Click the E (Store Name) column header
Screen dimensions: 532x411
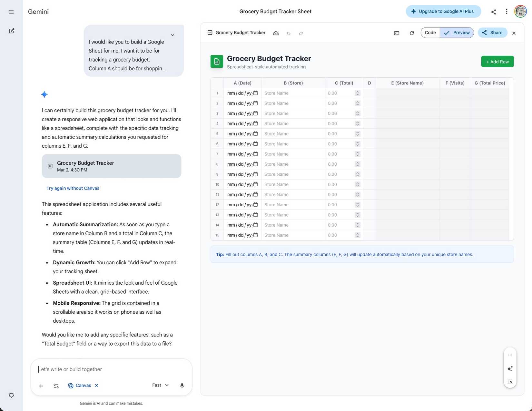pyautogui.click(x=408, y=83)
